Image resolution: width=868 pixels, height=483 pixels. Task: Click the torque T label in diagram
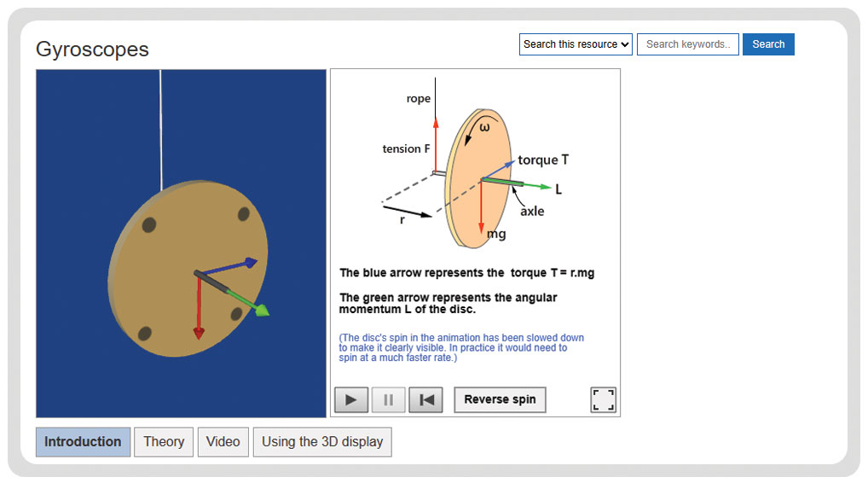543,160
